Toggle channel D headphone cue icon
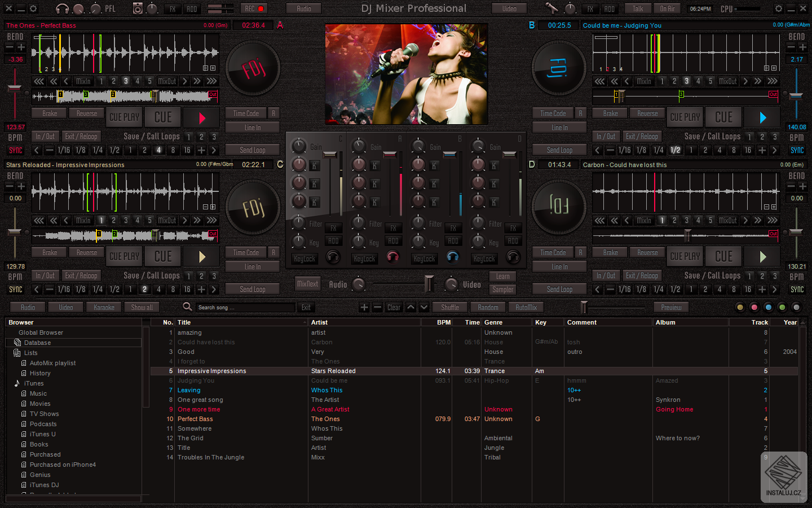The width and height of the screenshot is (812, 508). (x=513, y=257)
